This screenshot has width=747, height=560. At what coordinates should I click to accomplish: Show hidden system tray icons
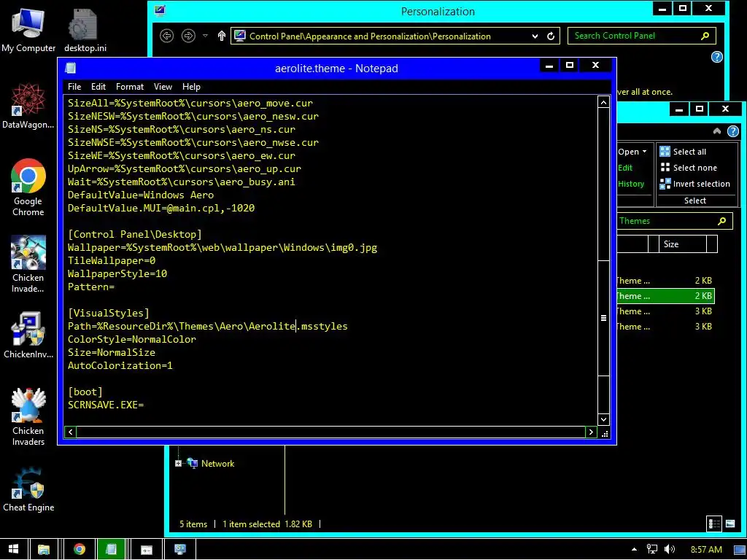coord(634,550)
